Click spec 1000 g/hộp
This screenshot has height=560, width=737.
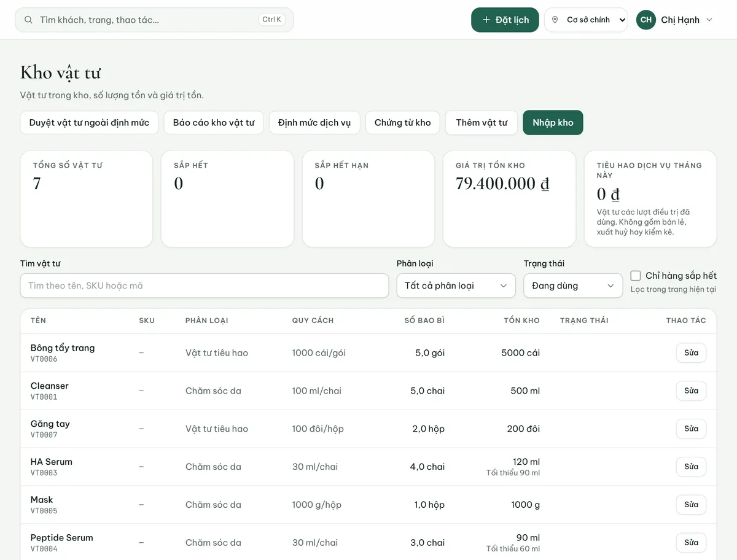(317, 505)
